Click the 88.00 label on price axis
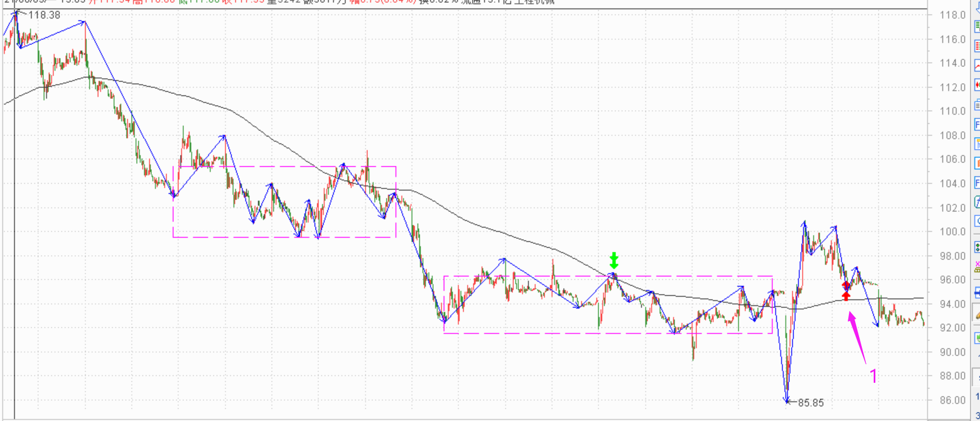The width and height of the screenshot is (980, 421). [x=952, y=375]
